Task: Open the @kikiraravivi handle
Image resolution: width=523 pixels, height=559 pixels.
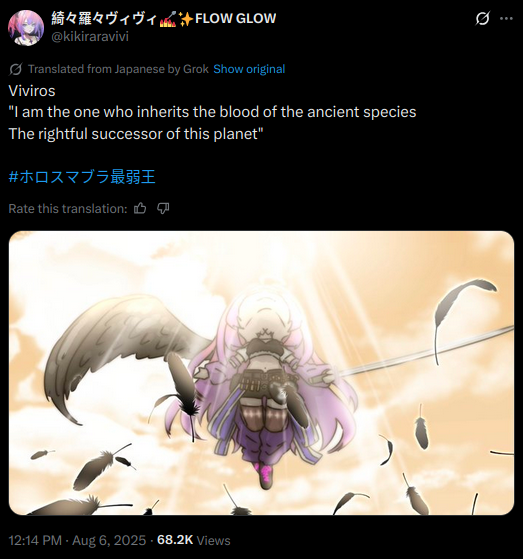Action: tap(90, 37)
